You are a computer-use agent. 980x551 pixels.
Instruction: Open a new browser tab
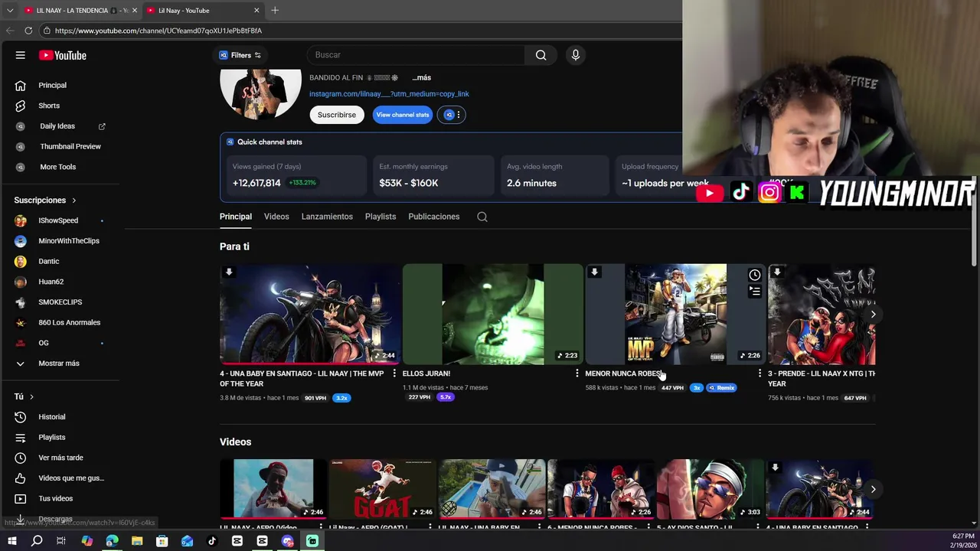[x=275, y=10]
